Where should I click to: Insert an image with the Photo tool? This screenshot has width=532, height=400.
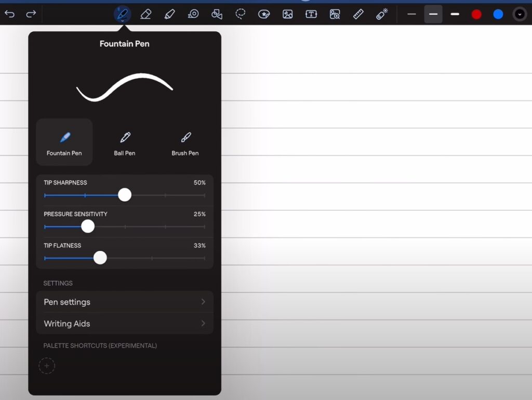click(287, 14)
